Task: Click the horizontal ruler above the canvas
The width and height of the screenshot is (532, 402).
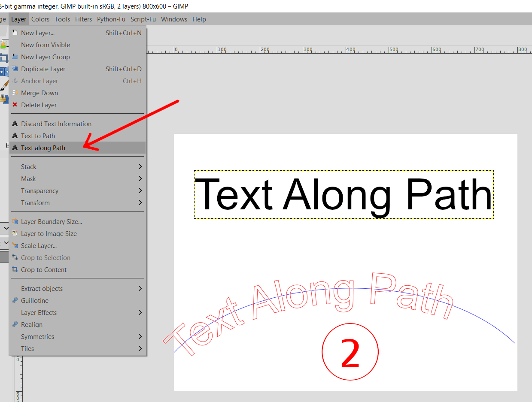Action: point(339,50)
